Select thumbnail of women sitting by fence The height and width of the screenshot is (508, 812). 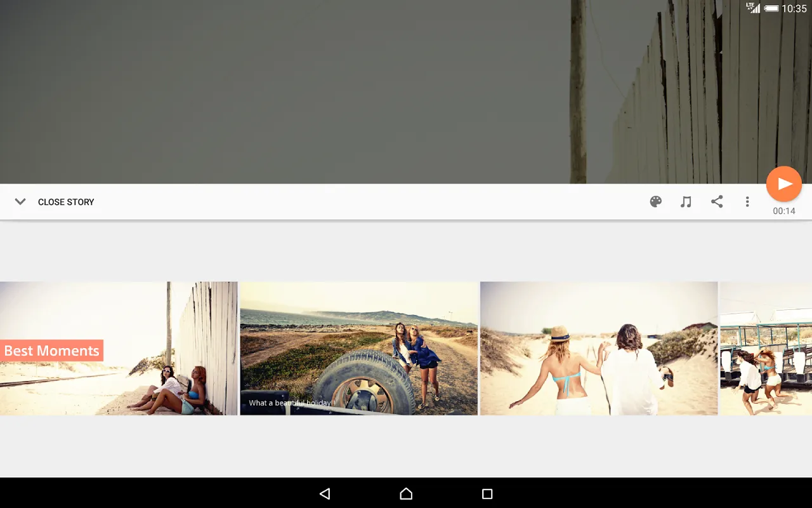click(119, 349)
